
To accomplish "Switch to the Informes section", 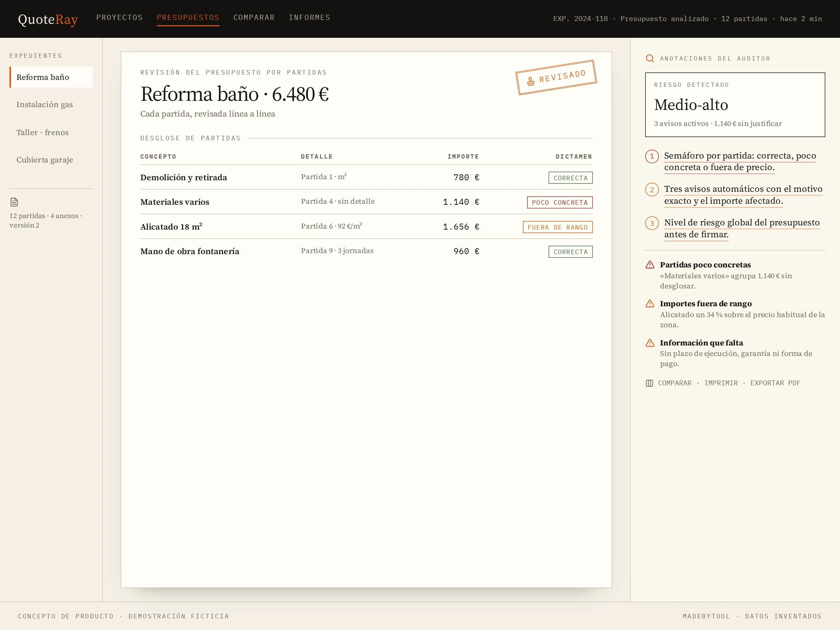I will (x=309, y=17).
